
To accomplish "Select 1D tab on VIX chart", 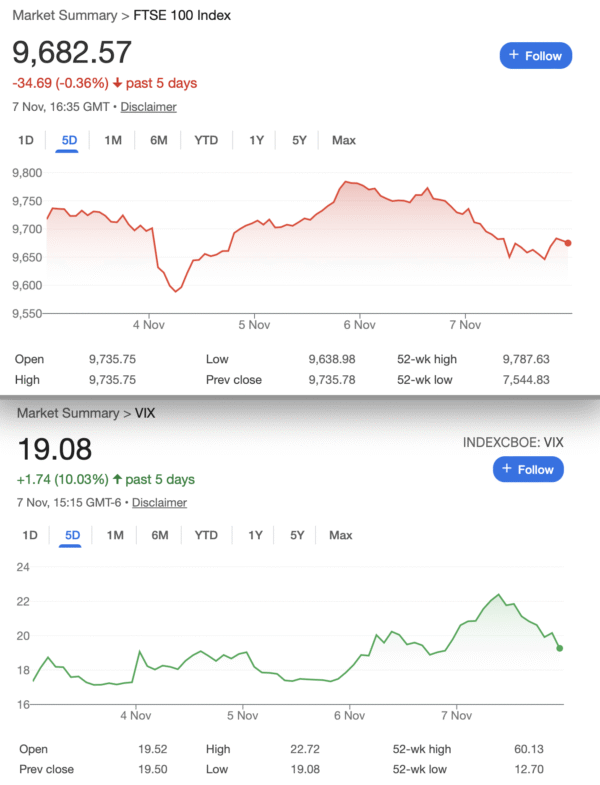I will [x=30, y=535].
